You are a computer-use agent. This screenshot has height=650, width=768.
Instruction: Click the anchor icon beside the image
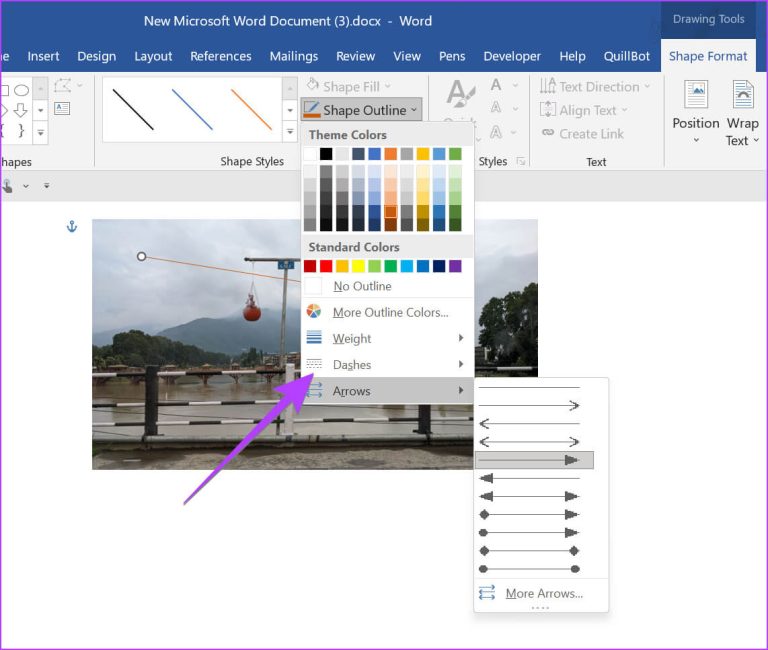71,228
